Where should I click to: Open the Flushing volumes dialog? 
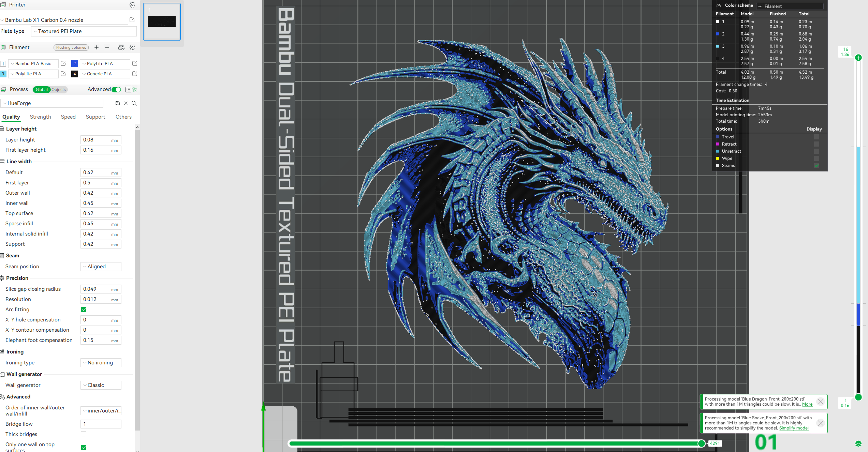click(71, 47)
